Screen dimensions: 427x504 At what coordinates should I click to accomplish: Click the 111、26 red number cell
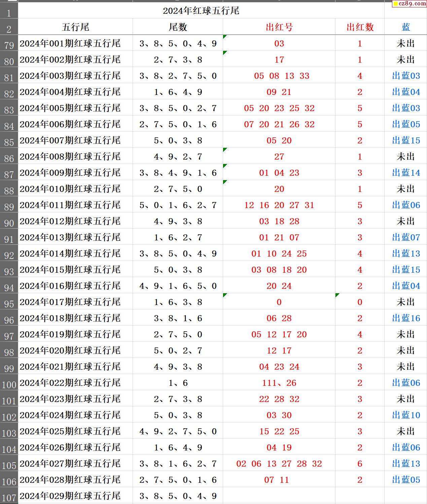pyautogui.click(x=279, y=383)
